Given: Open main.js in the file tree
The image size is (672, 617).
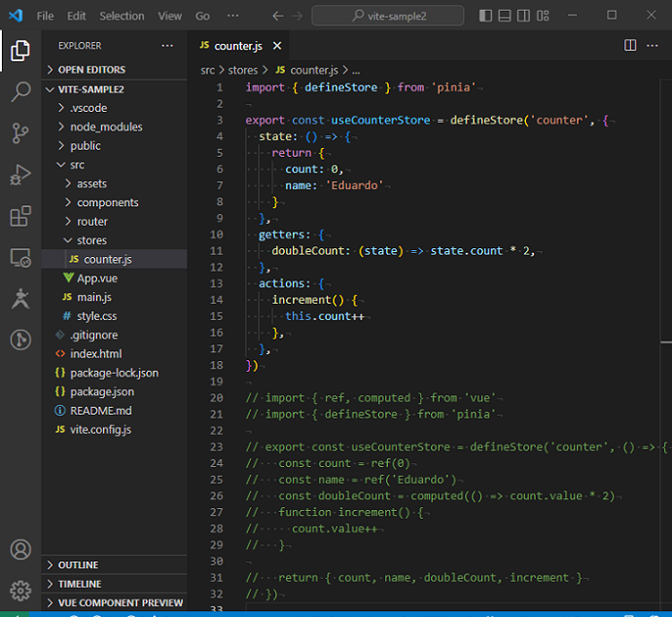Looking at the screenshot, I should (x=114, y=297).
